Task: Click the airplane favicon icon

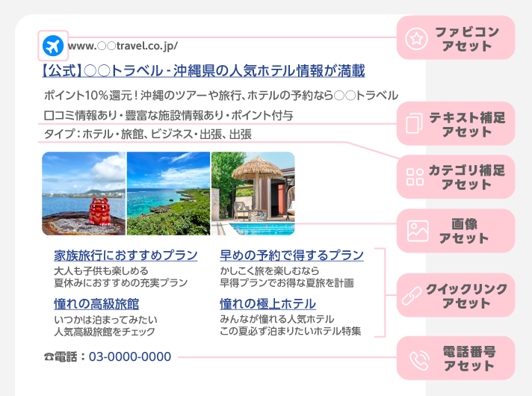Action: 53,46
